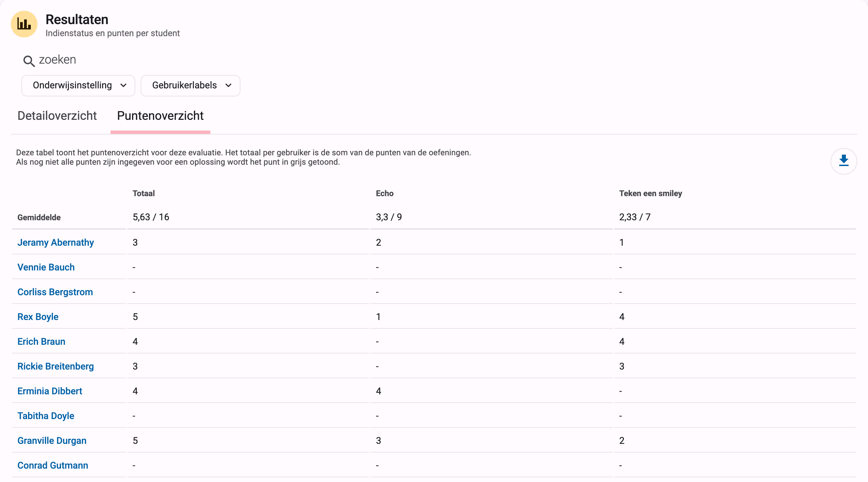The height and width of the screenshot is (482, 868).
Task: Click the Tabitha Doyle link
Action: point(46,416)
